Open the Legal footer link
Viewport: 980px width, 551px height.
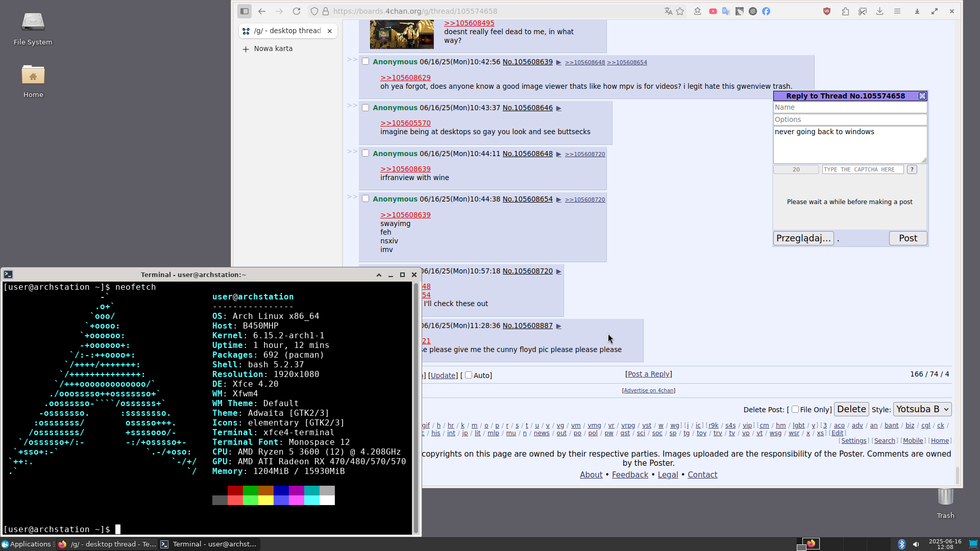(x=668, y=474)
